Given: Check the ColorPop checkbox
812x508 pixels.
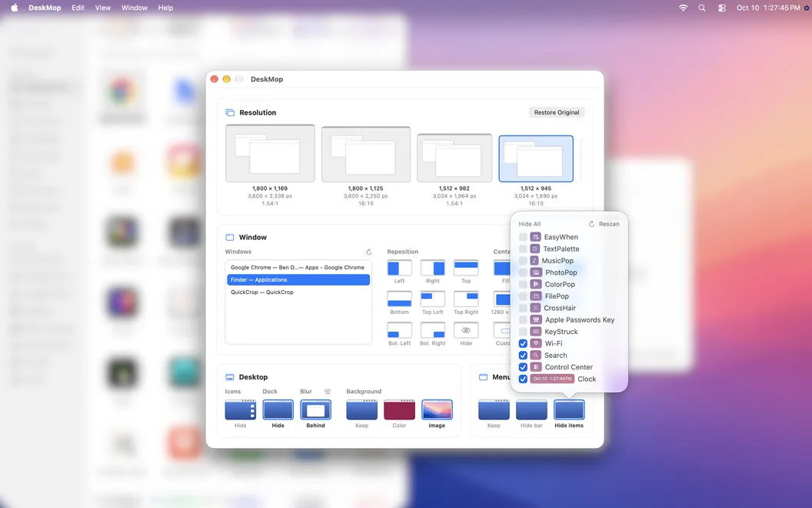Looking at the screenshot, I should (x=523, y=285).
